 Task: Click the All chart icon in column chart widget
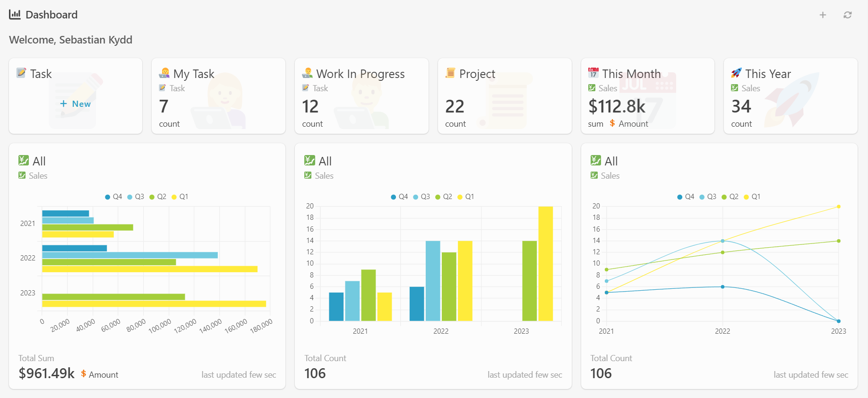[309, 160]
